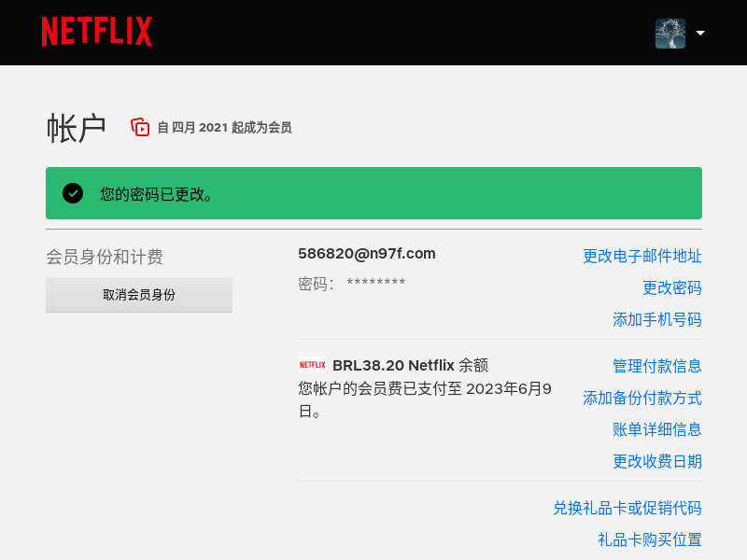Open the 更改电子邮件地址 link
The height and width of the screenshot is (560, 747).
pyautogui.click(x=642, y=256)
